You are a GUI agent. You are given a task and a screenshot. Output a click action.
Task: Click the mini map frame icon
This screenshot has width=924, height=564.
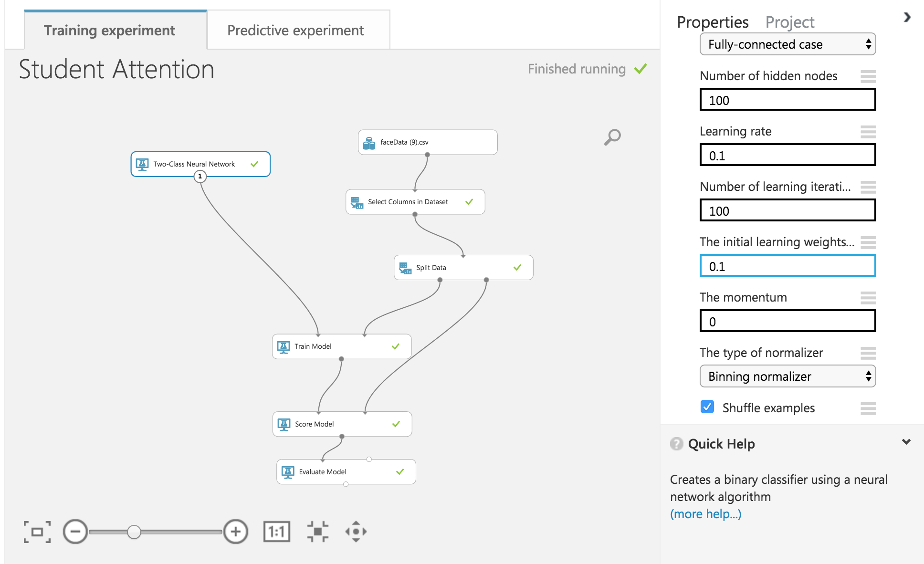tap(37, 531)
